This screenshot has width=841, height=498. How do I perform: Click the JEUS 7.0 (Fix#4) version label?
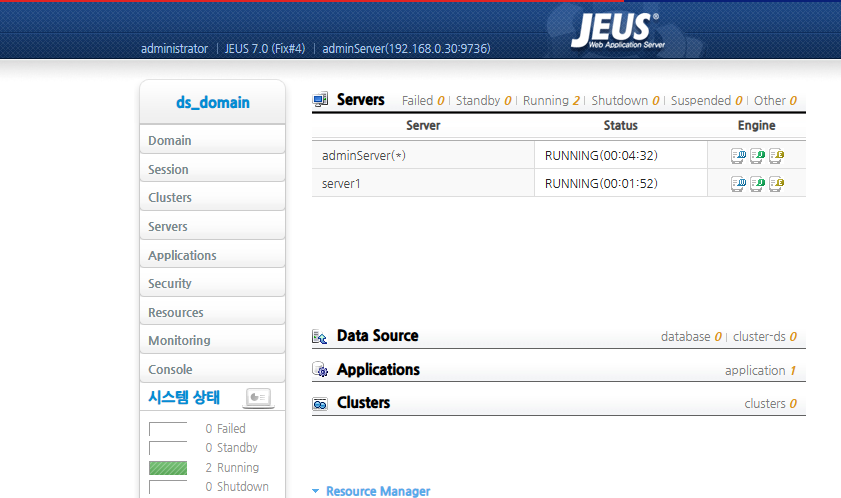pyautogui.click(x=265, y=49)
